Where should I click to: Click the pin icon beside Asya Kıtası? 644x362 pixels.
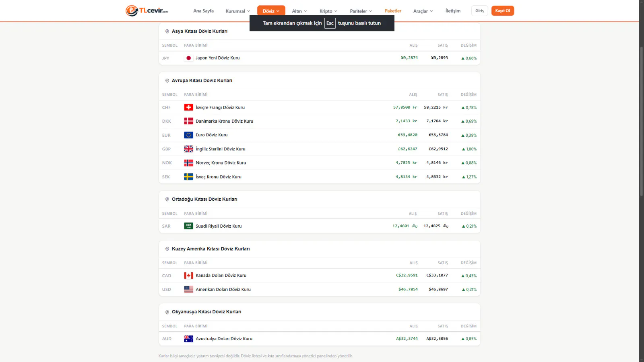(167, 31)
